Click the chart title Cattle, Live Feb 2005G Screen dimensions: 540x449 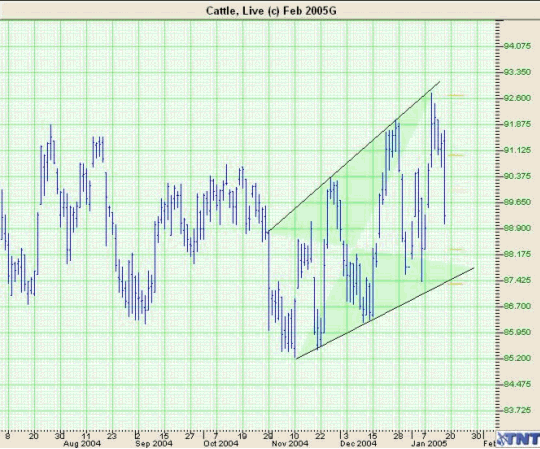[x=271, y=11]
